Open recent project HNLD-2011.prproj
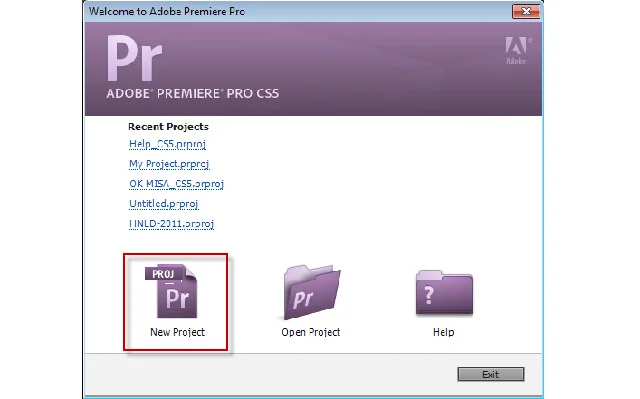The image size is (640, 399). tap(171, 224)
